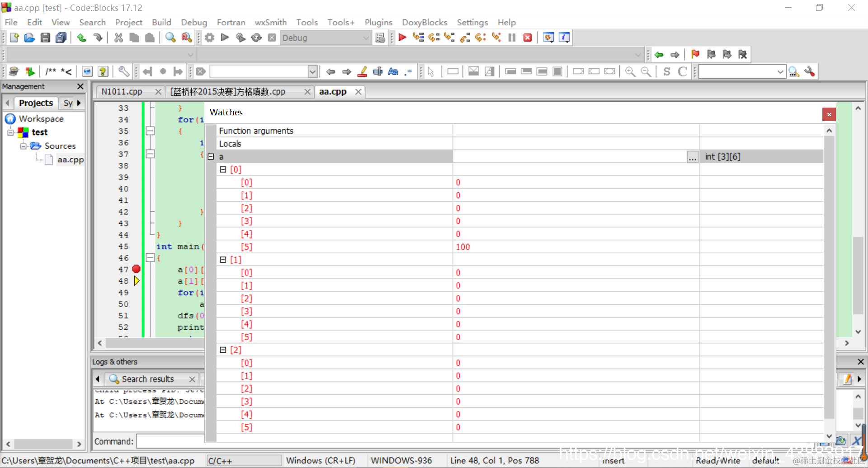
Task: Open debugger info windows icon
Action: (564, 38)
